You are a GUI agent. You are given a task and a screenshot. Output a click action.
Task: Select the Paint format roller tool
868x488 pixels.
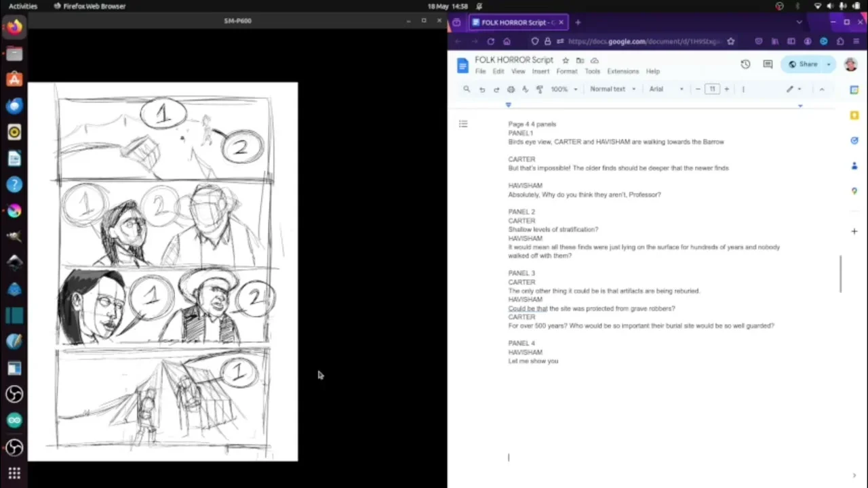point(540,89)
